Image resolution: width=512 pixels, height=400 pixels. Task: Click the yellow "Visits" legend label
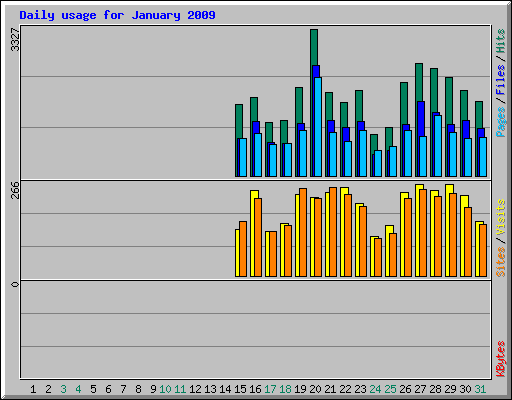(500, 218)
